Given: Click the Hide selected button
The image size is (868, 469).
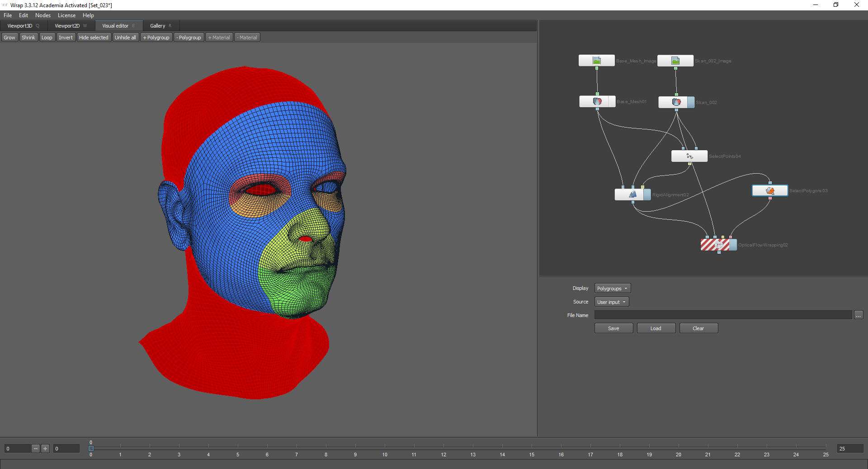Looking at the screenshot, I should point(94,38).
